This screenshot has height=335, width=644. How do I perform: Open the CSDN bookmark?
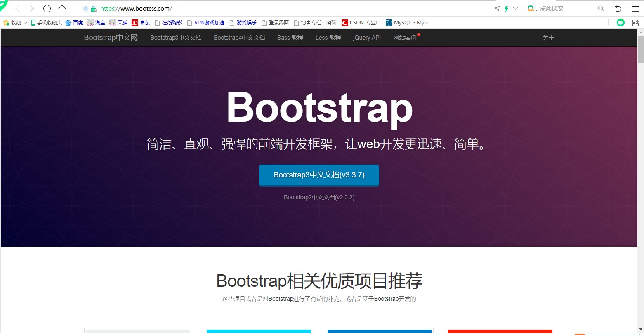coord(361,23)
